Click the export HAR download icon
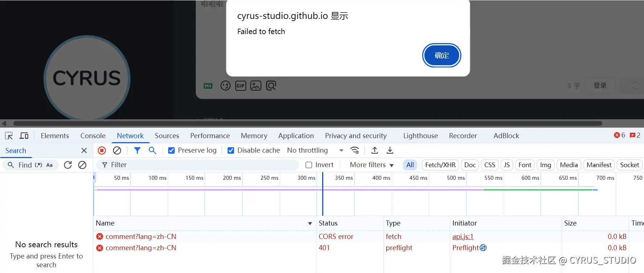 point(390,150)
